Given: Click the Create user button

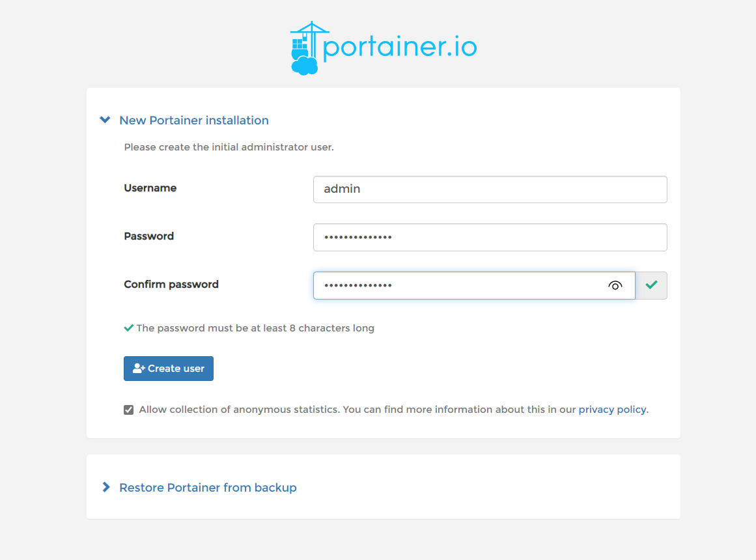Looking at the screenshot, I should pos(168,369).
